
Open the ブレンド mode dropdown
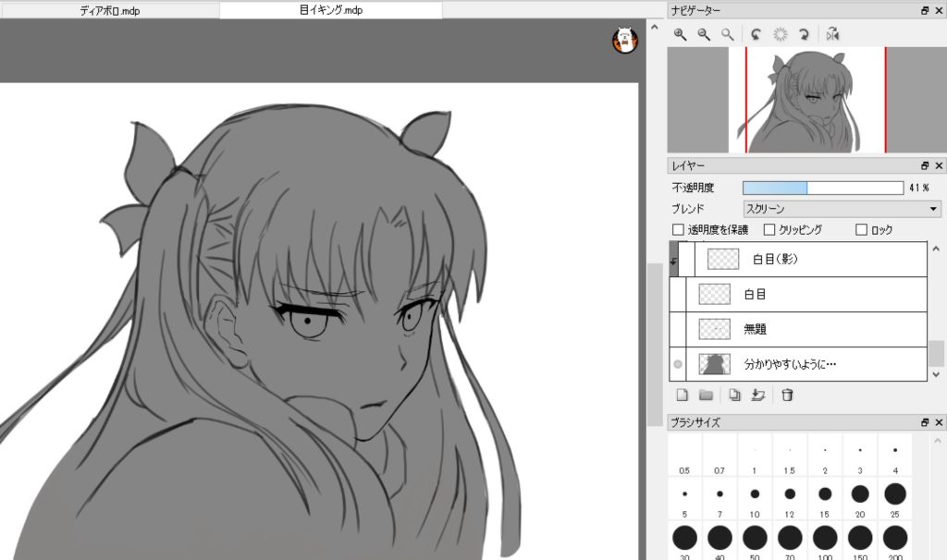pyautogui.click(x=842, y=209)
